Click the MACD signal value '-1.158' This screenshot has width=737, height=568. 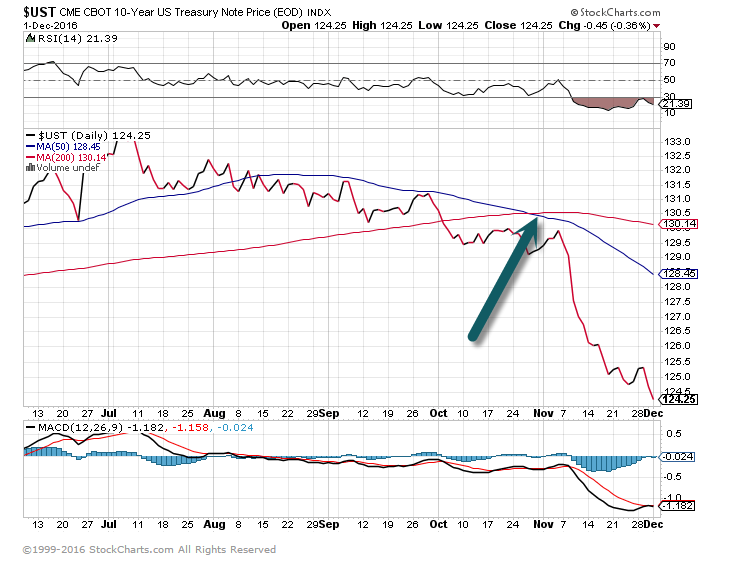click(190, 427)
